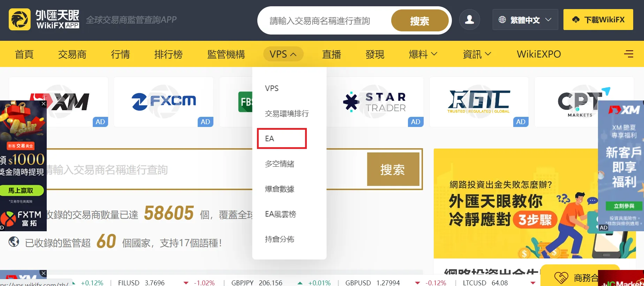Click 立刻參與 in the right XM ad
The height and width of the screenshot is (286, 644).
point(624,206)
